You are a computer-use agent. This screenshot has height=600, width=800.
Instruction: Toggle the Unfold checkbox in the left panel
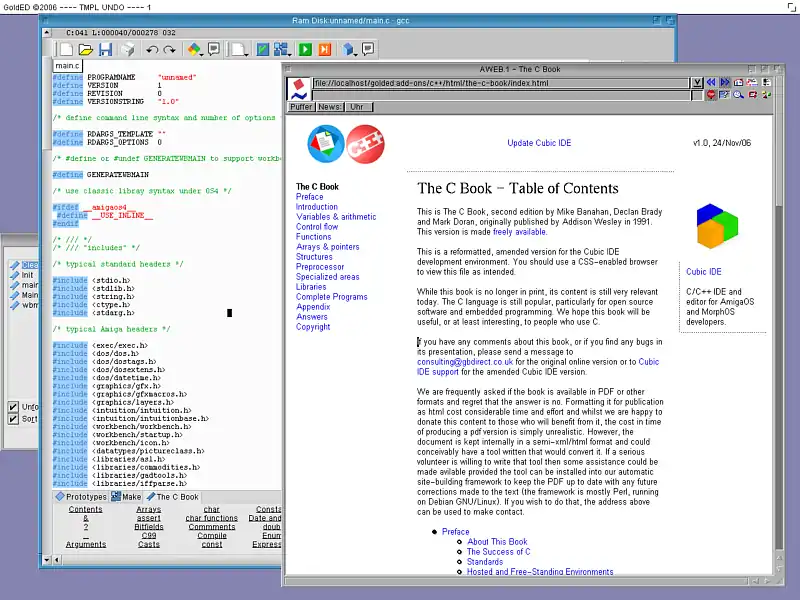point(13,407)
